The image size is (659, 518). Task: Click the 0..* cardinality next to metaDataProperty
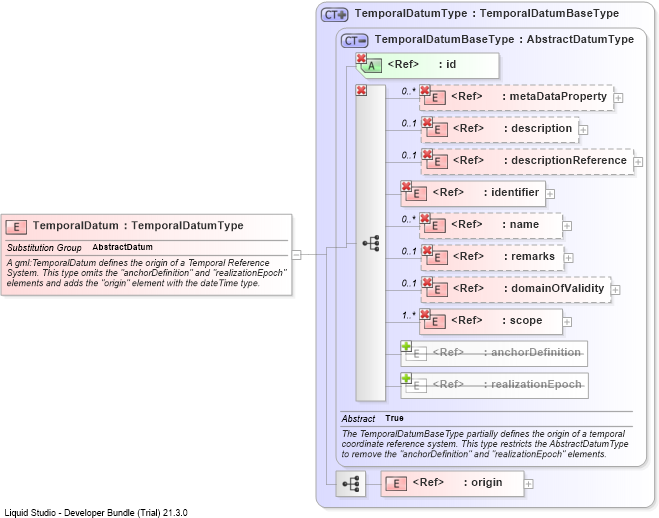408,91
